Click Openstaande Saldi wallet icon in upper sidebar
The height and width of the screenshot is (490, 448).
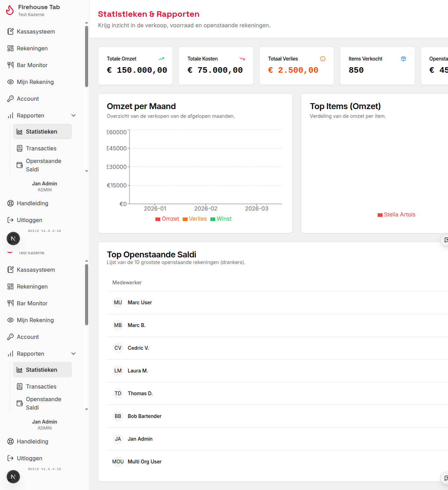[x=20, y=165]
